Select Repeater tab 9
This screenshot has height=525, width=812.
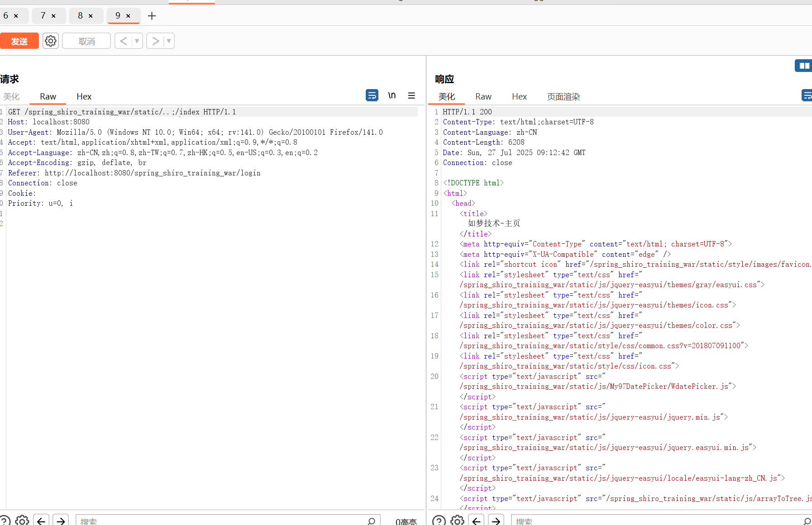(x=118, y=16)
